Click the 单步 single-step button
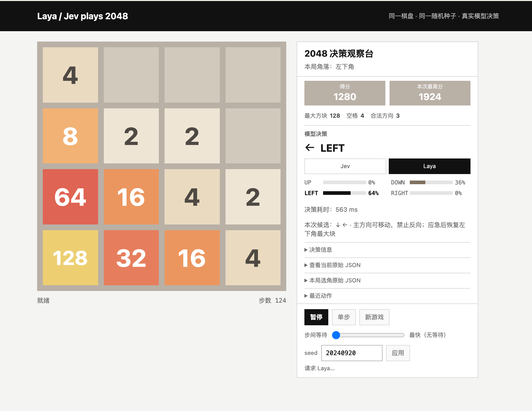Image resolution: width=532 pixels, height=411 pixels. (x=344, y=317)
